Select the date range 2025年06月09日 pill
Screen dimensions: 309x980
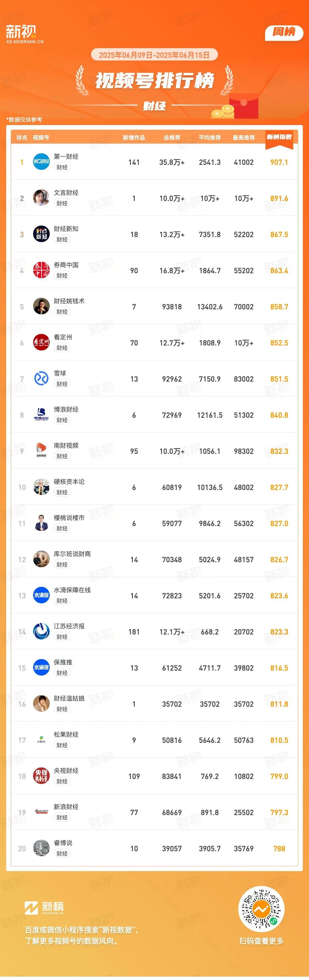point(154,55)
